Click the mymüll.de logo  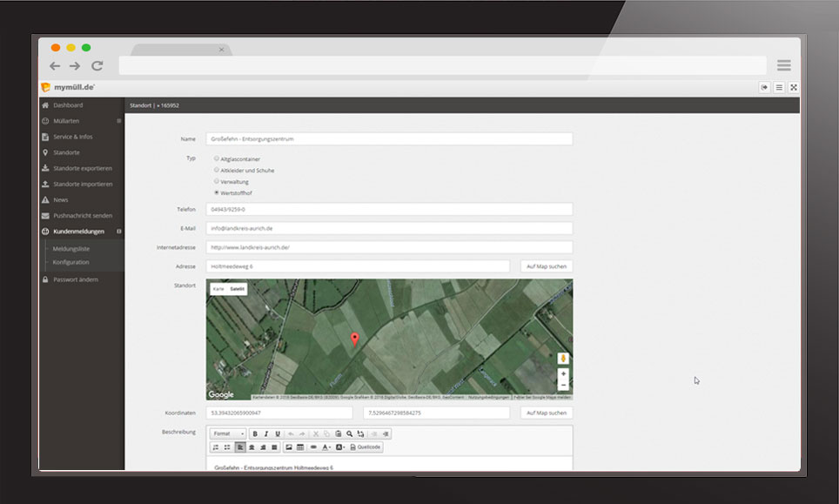click(68, 87)
